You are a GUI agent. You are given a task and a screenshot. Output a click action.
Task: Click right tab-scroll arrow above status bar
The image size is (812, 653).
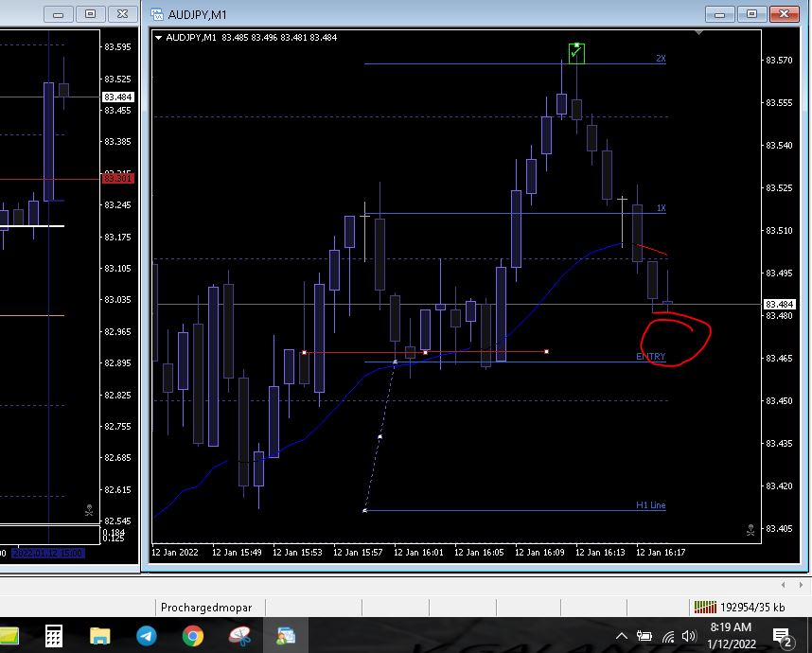click(801, 585)
